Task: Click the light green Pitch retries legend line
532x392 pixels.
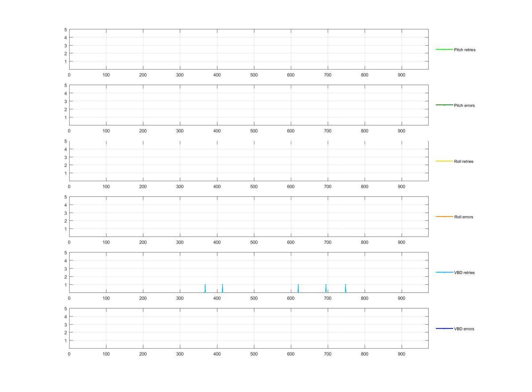Action: click(x=444, y=49)
